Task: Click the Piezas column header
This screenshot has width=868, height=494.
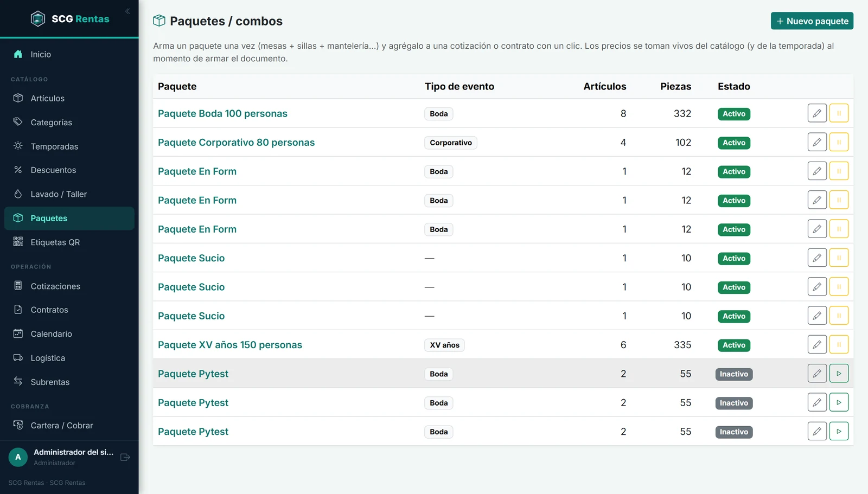Action: click(676, 86)
